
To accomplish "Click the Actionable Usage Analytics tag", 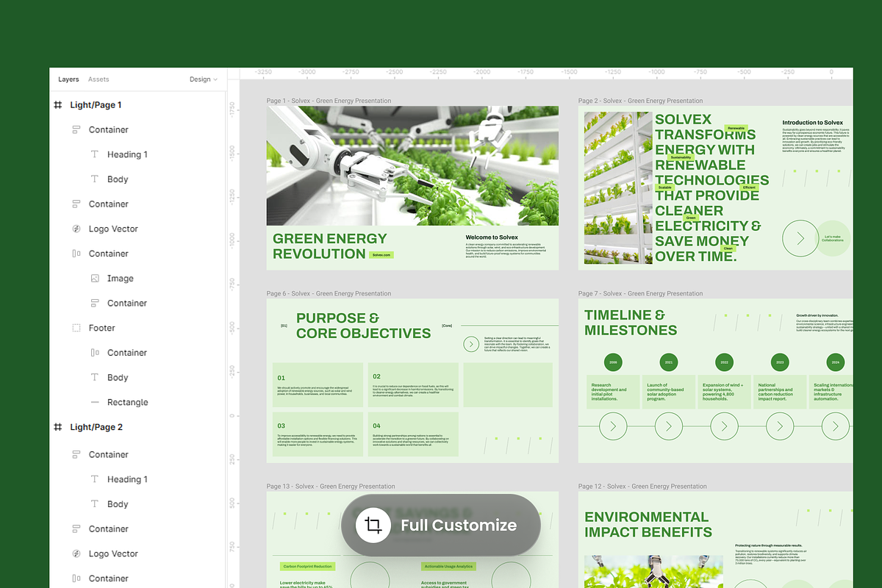I will (448, 567).
